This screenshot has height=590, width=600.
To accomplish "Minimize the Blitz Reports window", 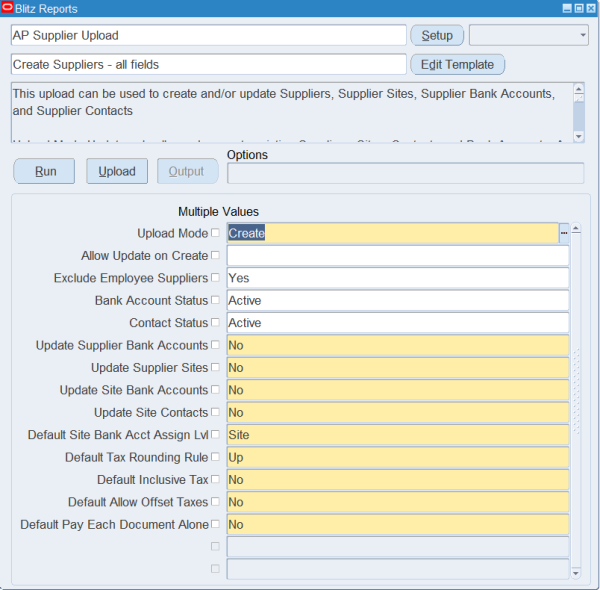I will pyautogui.click(x=567, y=8).
